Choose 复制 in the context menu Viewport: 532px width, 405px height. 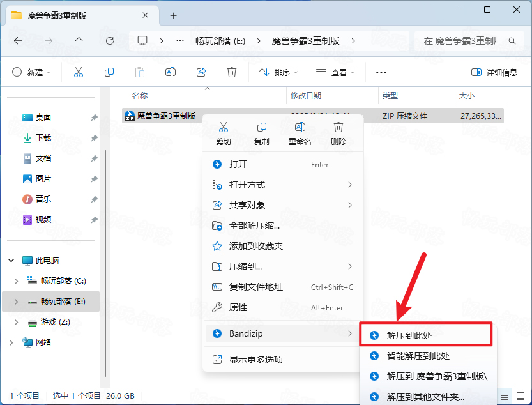[262, 134]
